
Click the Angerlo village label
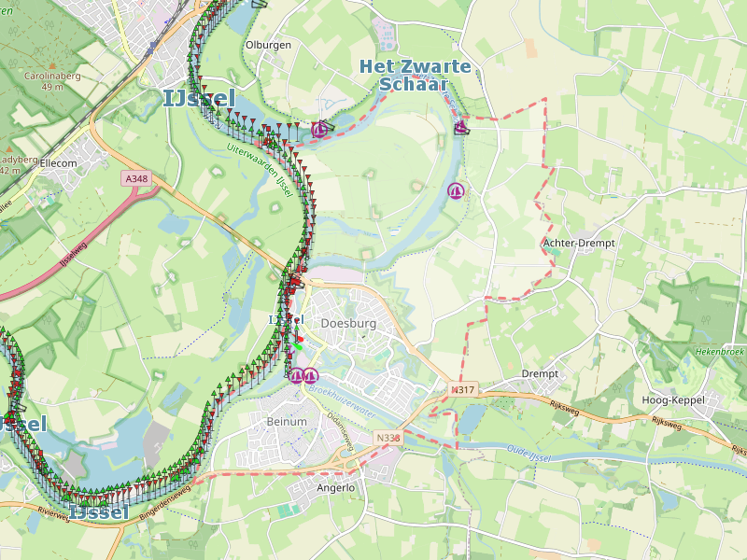click(x=336, y=487)
